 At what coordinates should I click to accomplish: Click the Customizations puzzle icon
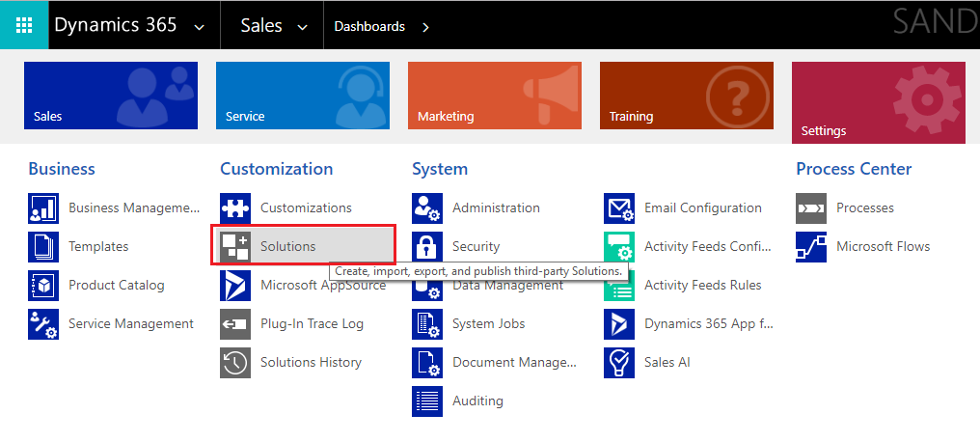[235, 207]
